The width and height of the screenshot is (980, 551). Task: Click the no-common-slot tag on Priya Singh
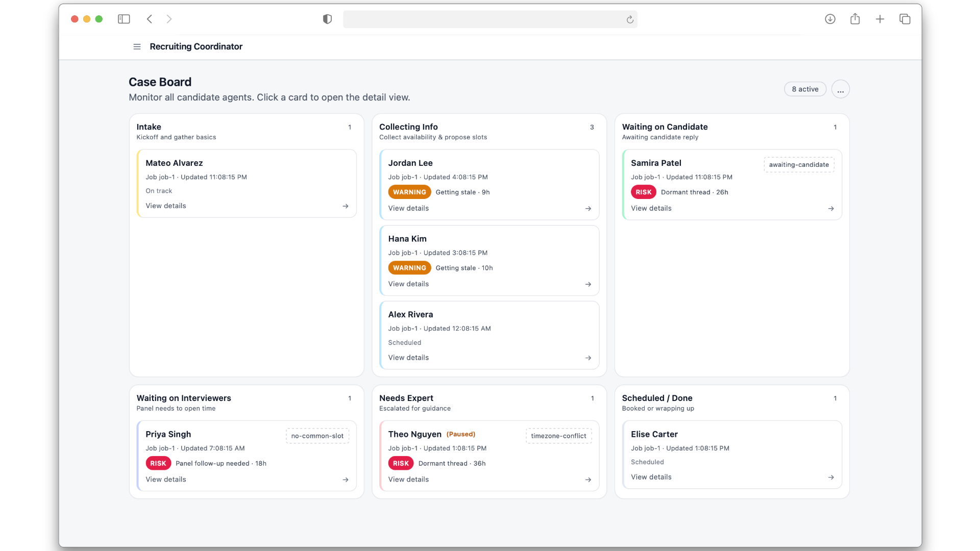point(317,436)
